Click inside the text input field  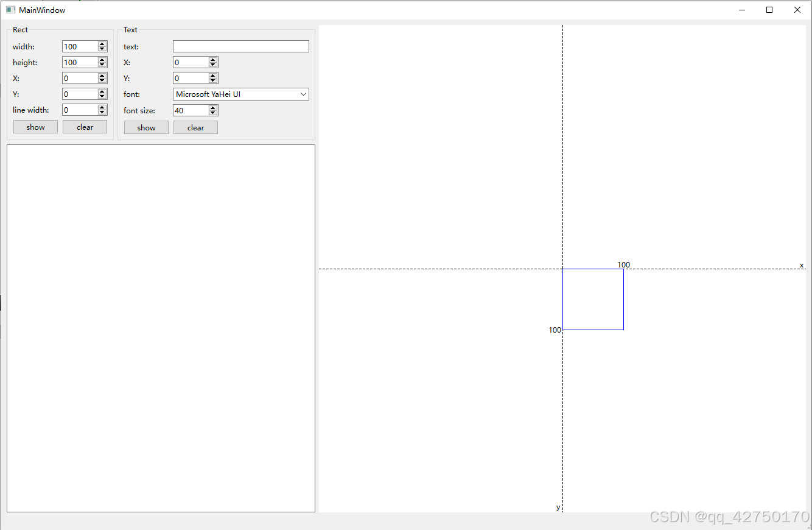(x=240, y=46)
